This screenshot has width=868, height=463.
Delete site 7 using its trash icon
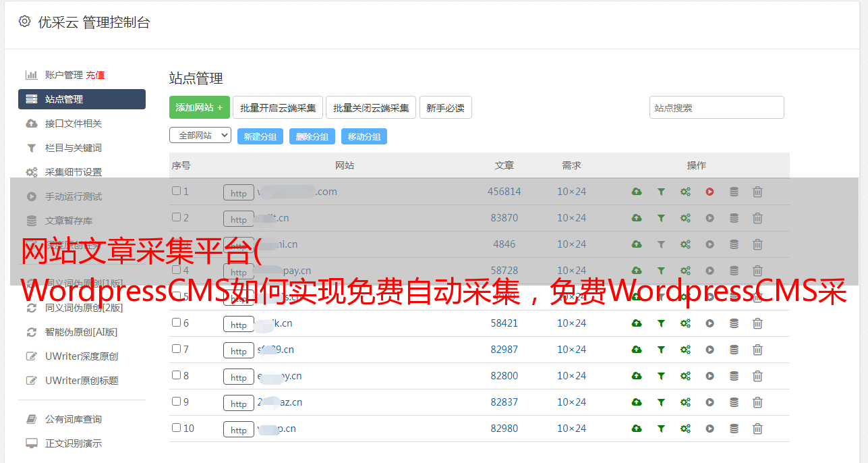757,350
